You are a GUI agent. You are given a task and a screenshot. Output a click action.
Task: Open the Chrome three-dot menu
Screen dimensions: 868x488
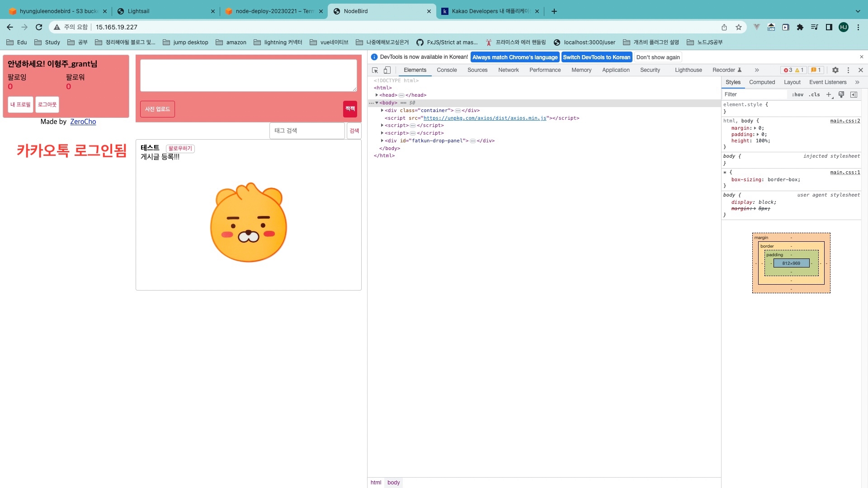pos(858,27)
